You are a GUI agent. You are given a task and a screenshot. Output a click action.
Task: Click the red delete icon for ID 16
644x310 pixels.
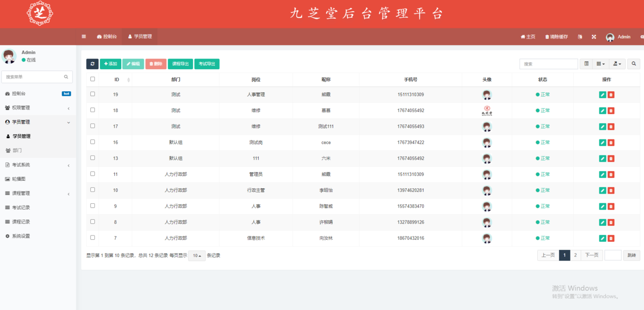click(611, 143)
